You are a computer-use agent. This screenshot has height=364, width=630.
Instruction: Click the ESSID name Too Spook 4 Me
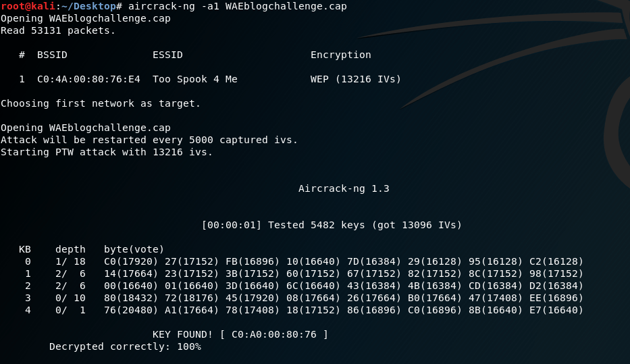(x=194, y=79)
